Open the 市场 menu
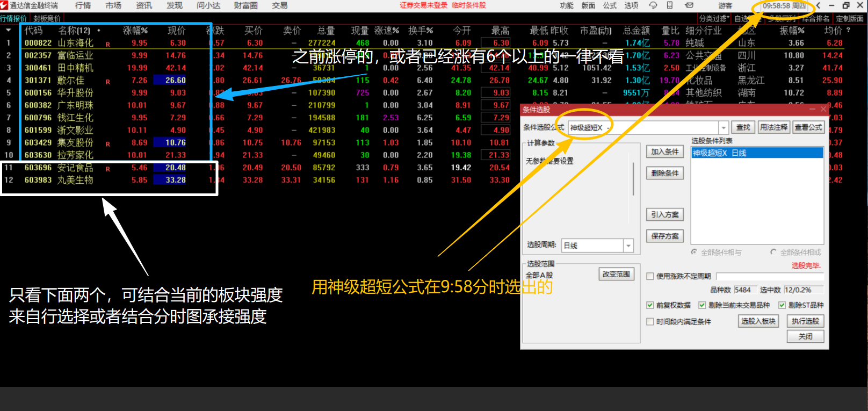The image size is (868, 411). pyautogui.click(x=113, y=5)
